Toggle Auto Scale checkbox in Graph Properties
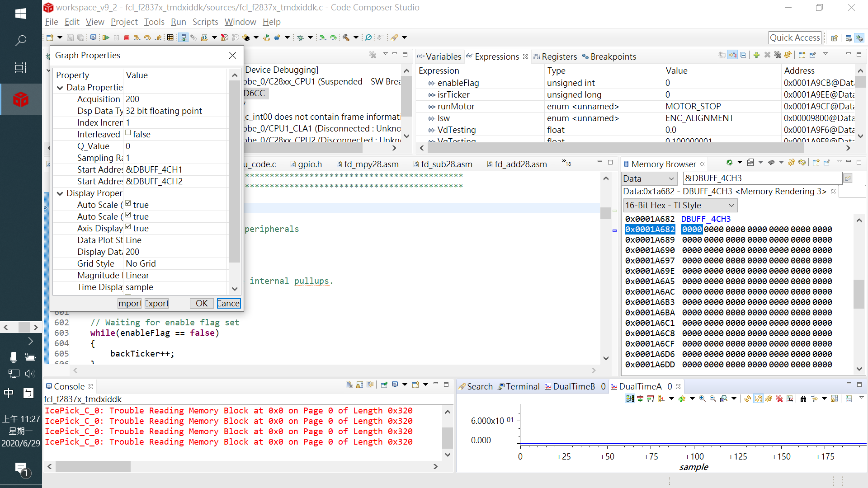Image resolution: width=868 pixels, height=488 pixels. click(128, 204)
